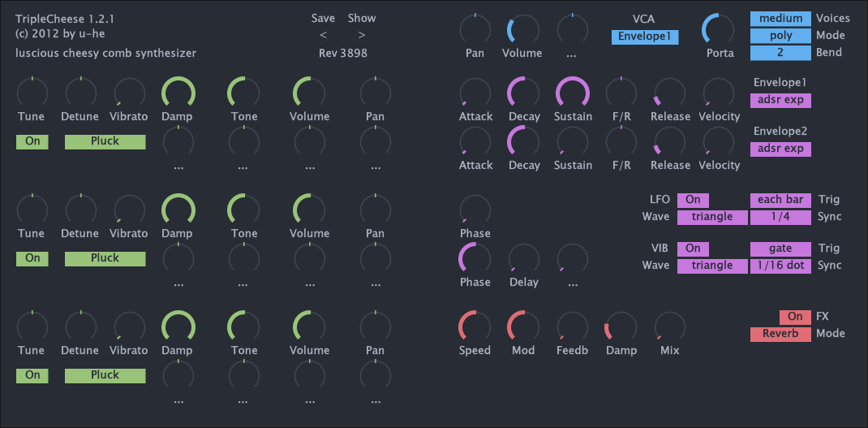Screen dimensions: 868x428
Task: Click the VIB Delay knob
Action: tap(523, 257)
